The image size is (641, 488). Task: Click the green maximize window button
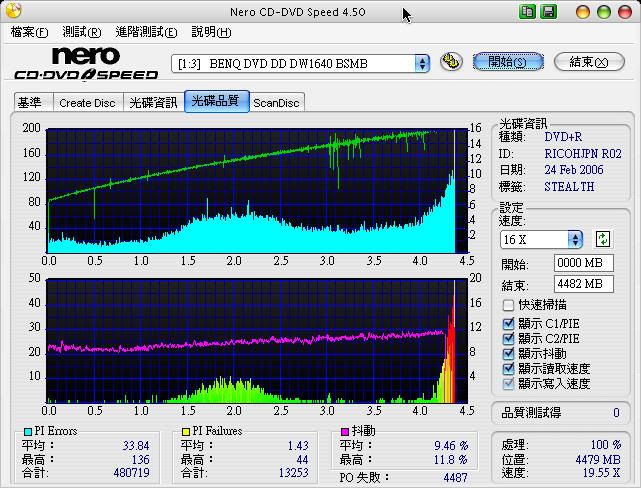coord(604,12)
